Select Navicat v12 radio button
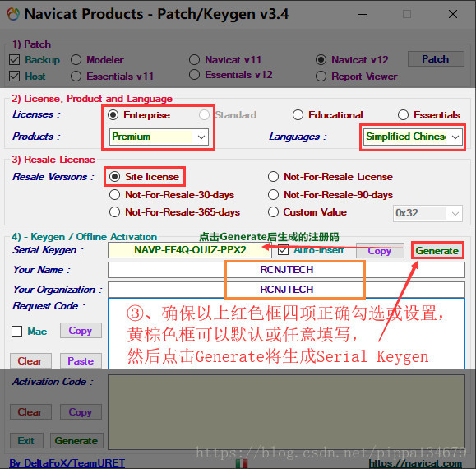Image resolution: width=476 pixels, height=469 pixels. point(321,59)
